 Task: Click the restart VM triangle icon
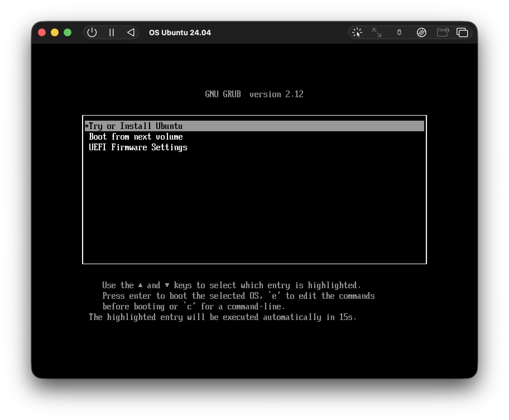coord(131,32)
